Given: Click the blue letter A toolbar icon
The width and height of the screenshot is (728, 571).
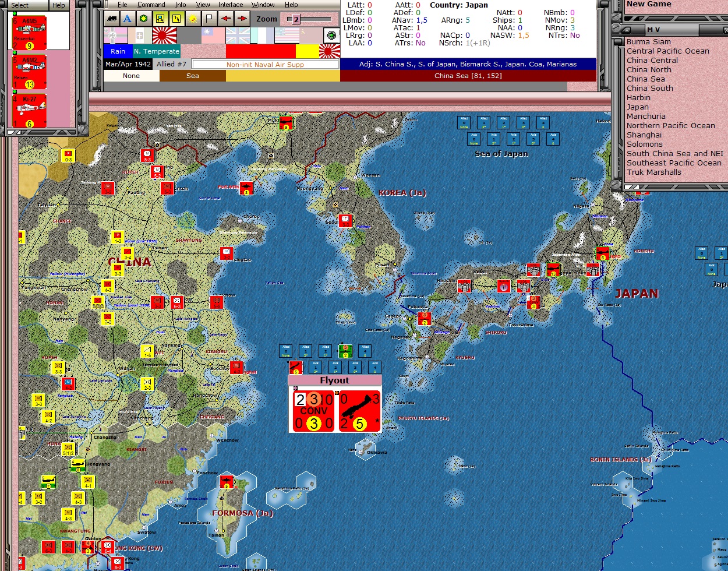Looking at the screenshot, I should point(128,19).
